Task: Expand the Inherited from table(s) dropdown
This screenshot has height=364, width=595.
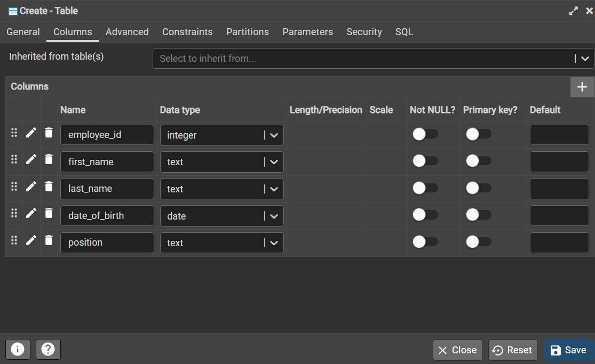Action: pyautogui.click(x=585, y=59)
